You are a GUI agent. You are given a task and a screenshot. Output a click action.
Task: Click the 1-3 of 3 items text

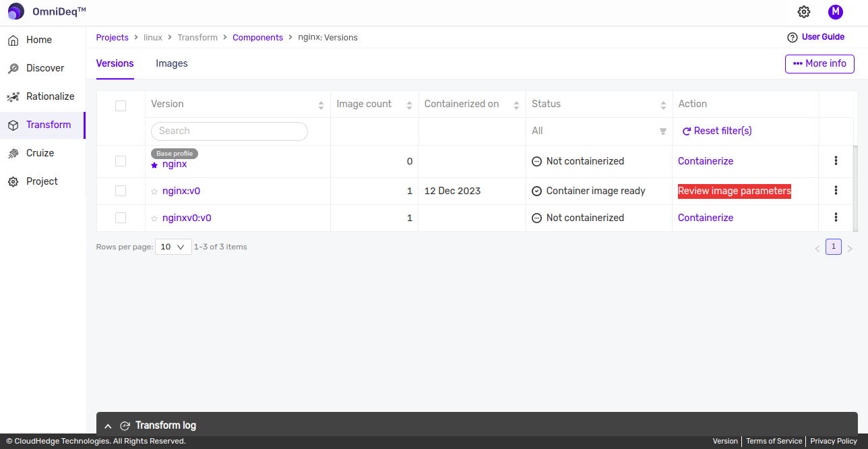click(220, 247)
